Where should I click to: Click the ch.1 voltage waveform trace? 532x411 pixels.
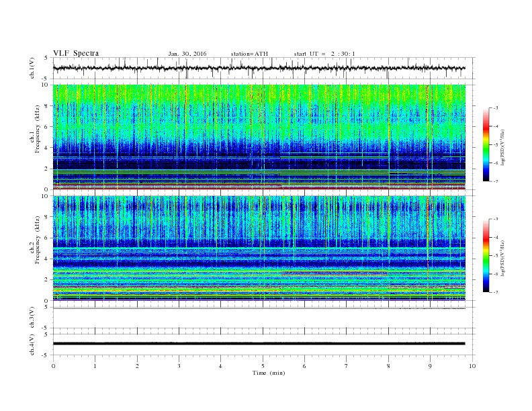coord(259,68)
